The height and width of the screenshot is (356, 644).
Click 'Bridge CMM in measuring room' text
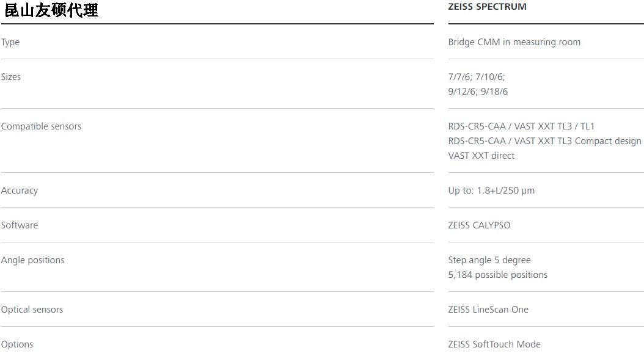click(514, 42)
